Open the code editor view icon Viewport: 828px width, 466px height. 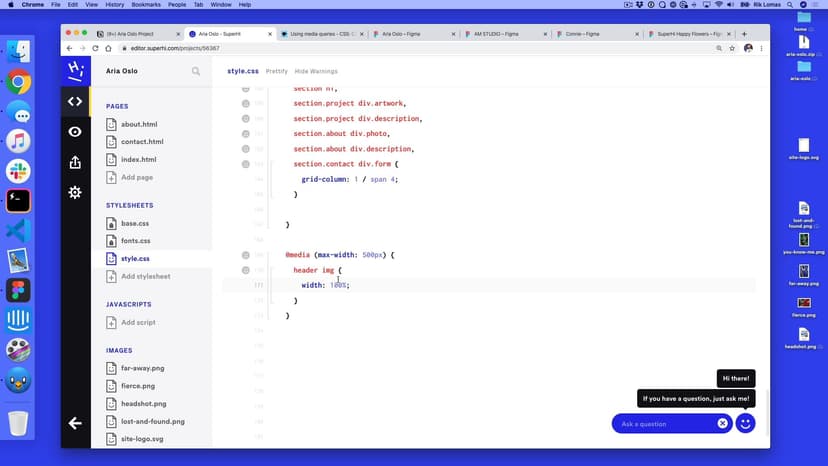[x=75, y=101]
